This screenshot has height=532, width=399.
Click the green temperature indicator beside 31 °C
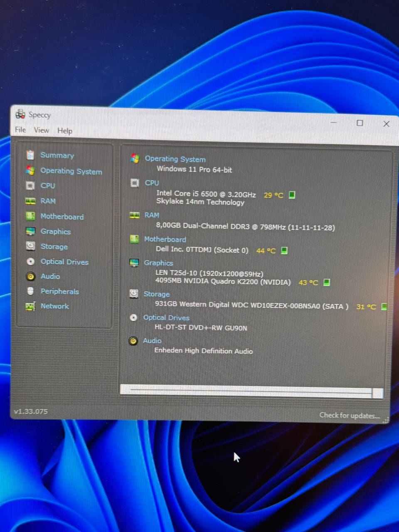384,307
